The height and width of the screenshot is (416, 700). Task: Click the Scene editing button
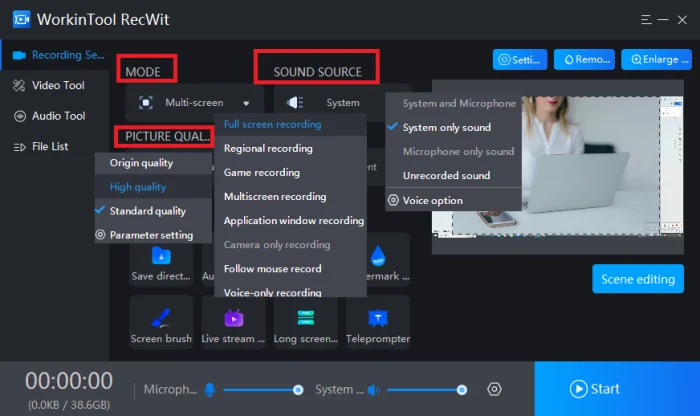(638, 279)
